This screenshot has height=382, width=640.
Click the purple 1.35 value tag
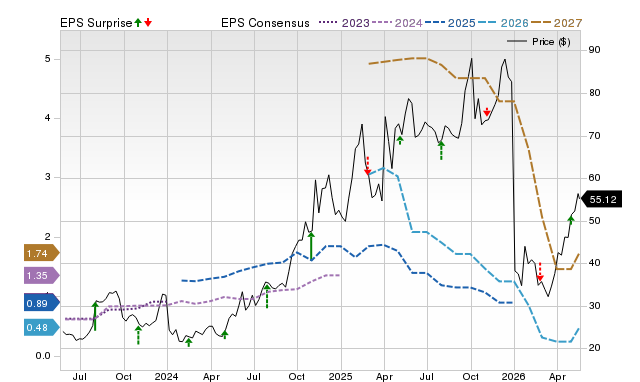(x=41, y=275)
